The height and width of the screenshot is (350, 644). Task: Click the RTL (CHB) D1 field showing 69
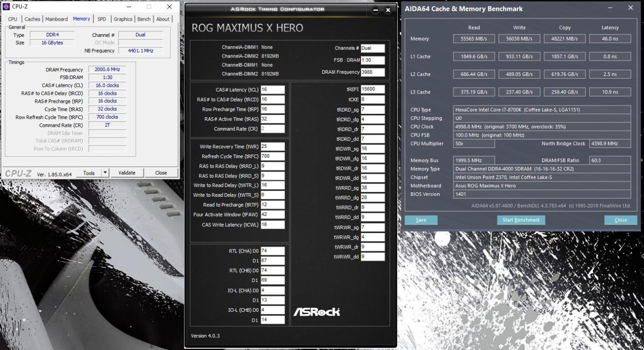[x=273, y=280]
